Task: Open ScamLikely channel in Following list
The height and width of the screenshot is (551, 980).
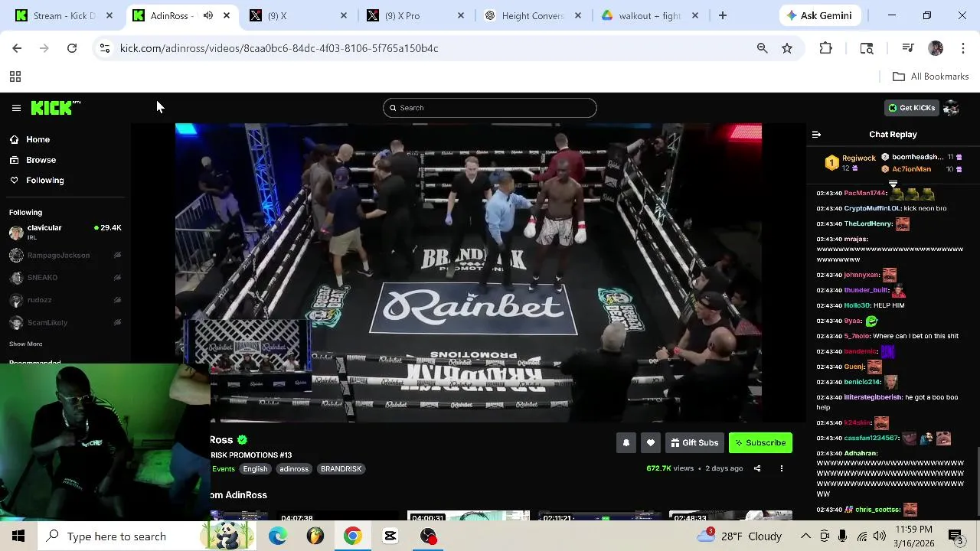Action: pyautogui.click(x=65, y=322)
